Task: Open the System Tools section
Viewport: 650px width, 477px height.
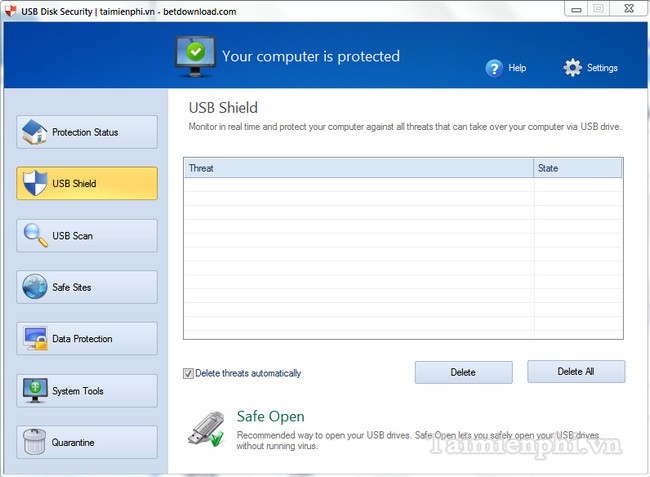Action: click(87, 391)
